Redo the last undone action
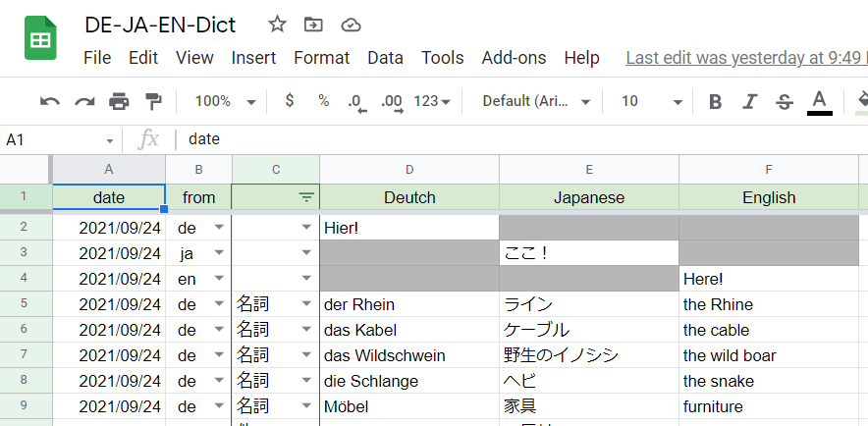 click(x=84, y=101)
